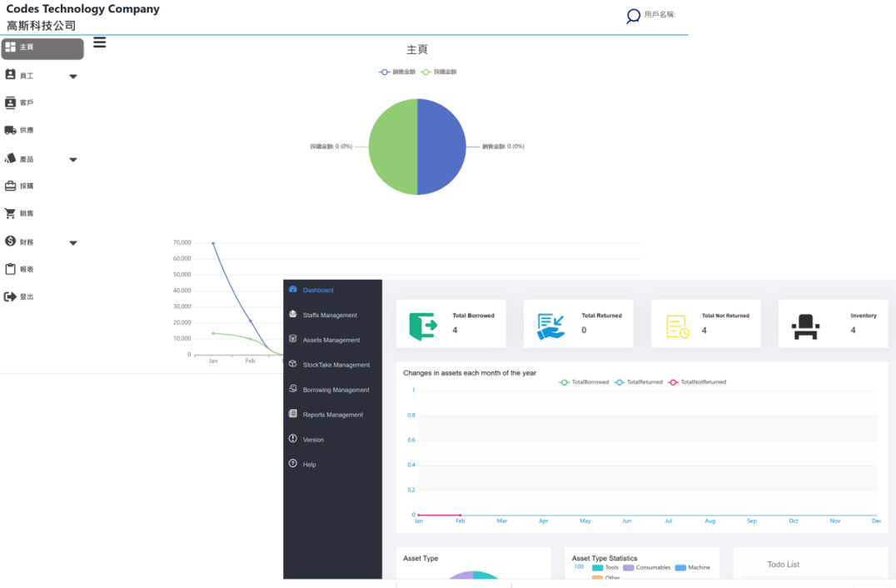This screenshot has width=896, height=588.
Task: Click the truck icon for 供應
Action: click(11, 130)
